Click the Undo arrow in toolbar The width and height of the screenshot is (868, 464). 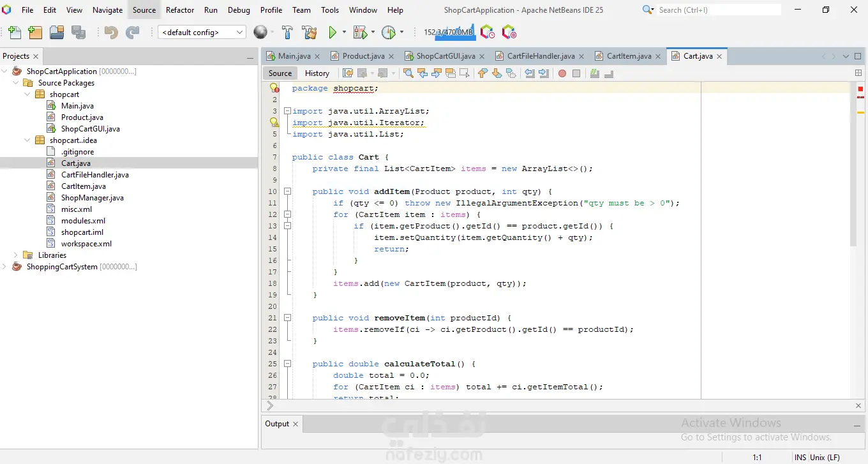coord(111,33)
